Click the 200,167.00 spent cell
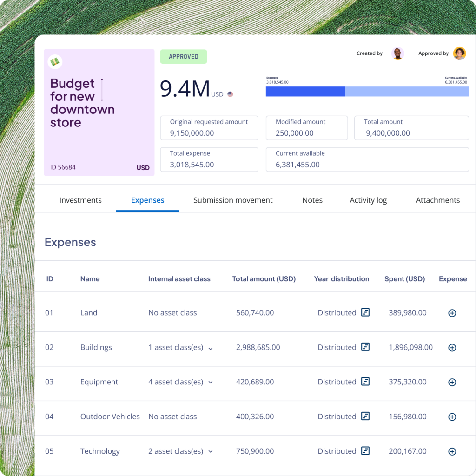 pos(408,451)
